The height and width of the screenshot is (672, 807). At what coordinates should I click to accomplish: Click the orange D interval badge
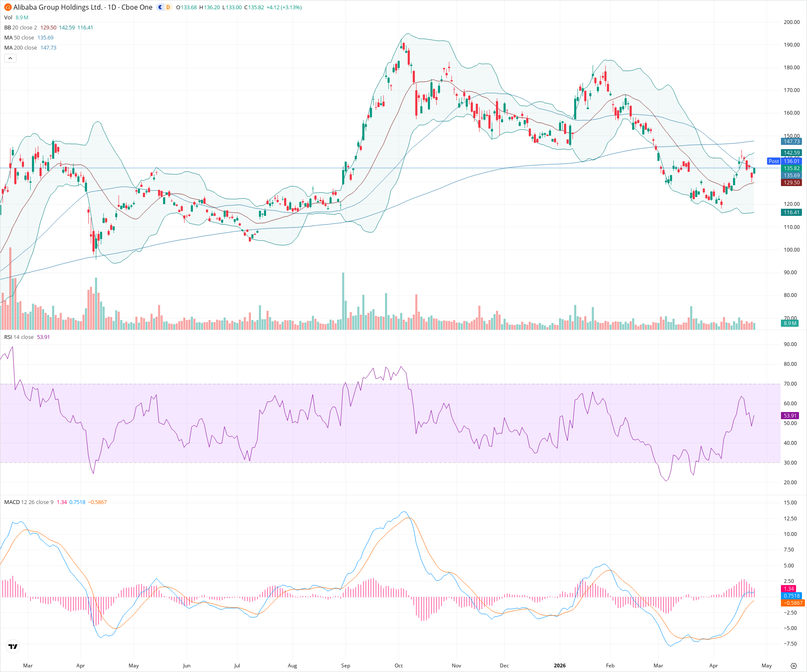pos(168,7)
